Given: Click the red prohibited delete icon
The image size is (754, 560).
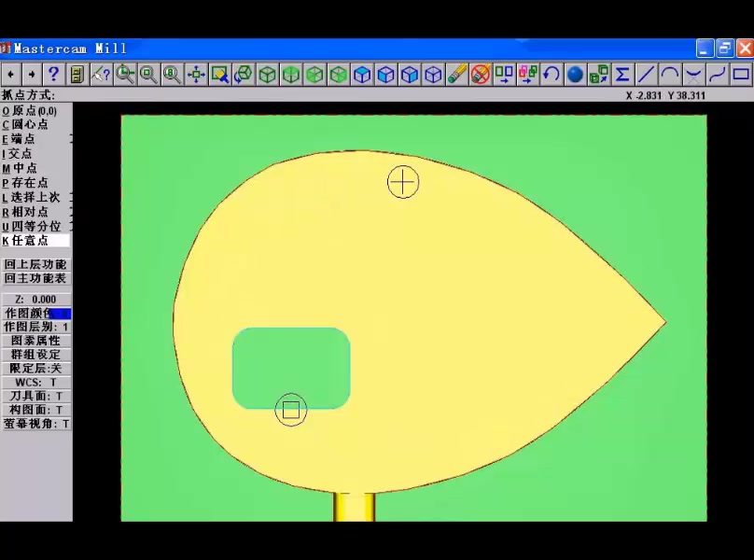Looking at the screenshot, I should point(481,75).
